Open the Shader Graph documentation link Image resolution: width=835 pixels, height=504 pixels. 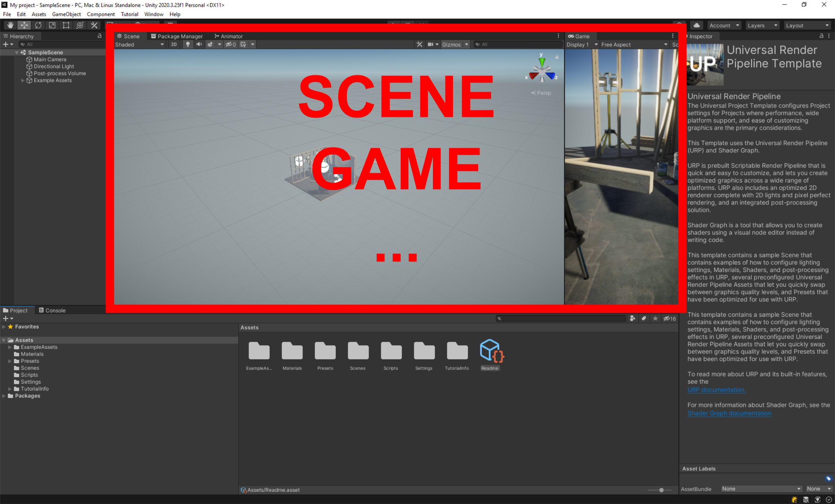(x=729, y=413)
